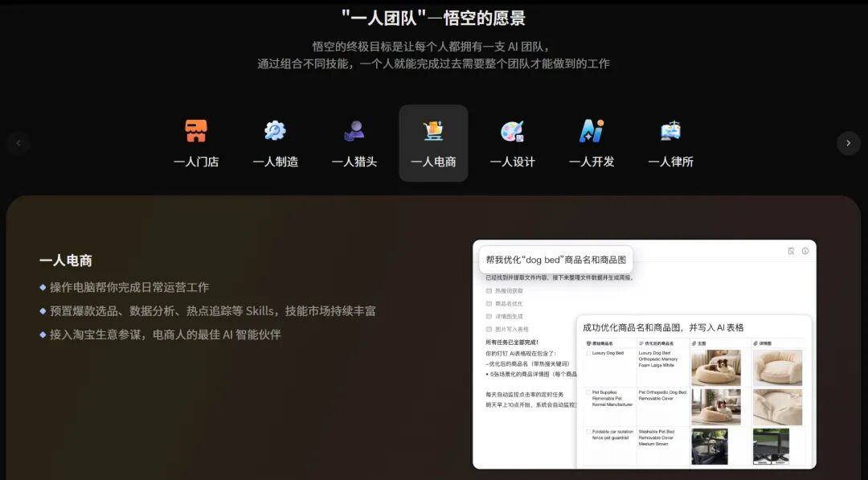868x480 pixels.
Task: Switch to the 一人设计 tab label
Action: click(x=512, y=162)
